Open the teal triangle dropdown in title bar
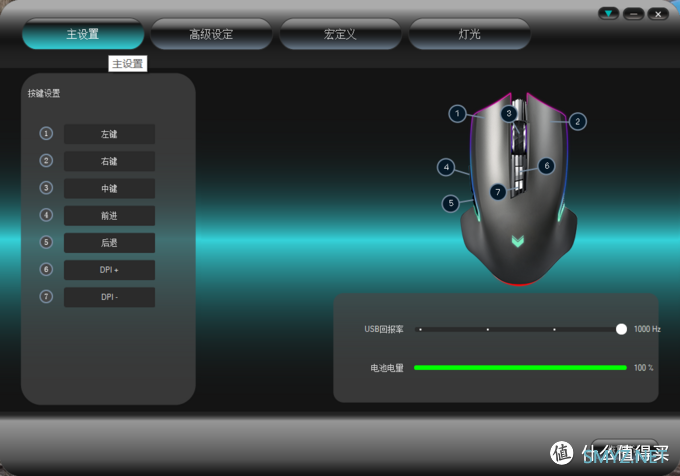680x476 pixels. (x=608, y=14)
